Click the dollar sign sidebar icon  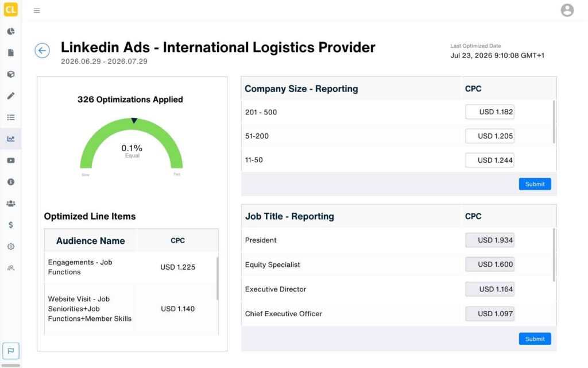(x=11, y=225)
